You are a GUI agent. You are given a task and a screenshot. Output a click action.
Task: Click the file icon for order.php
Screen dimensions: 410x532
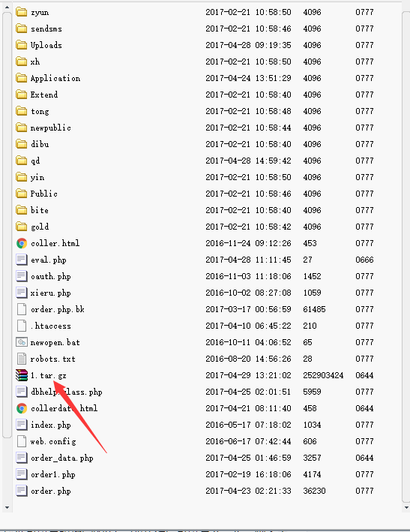point(22,491)
